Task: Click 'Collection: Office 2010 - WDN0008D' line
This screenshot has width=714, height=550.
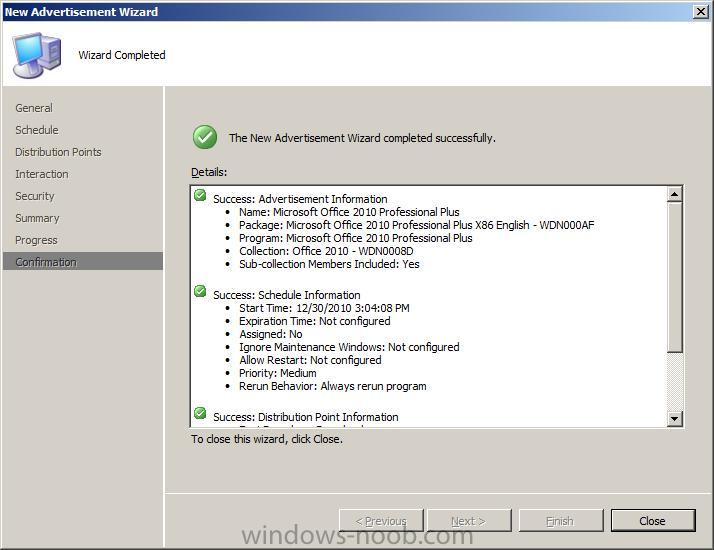Action: [326, 251]
